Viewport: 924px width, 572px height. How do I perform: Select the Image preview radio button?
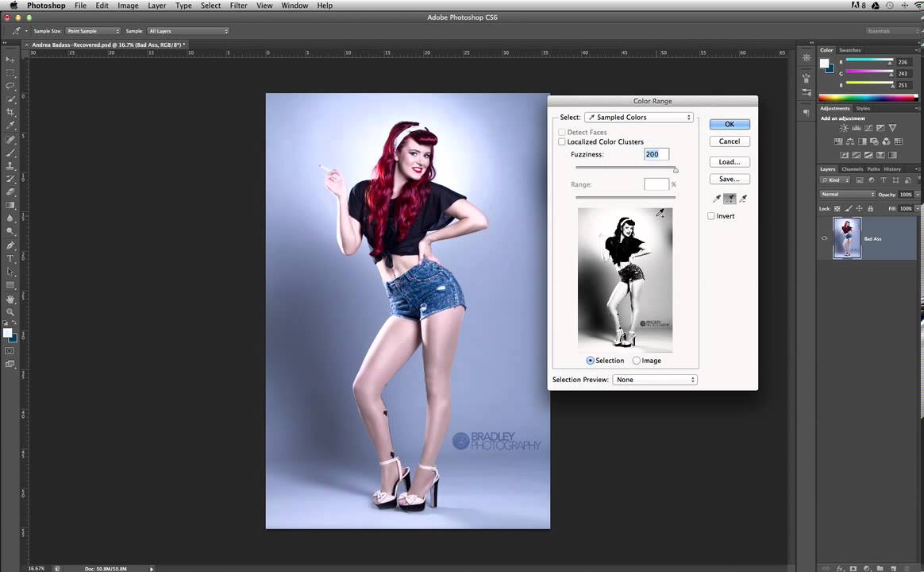tap(637, 361)
